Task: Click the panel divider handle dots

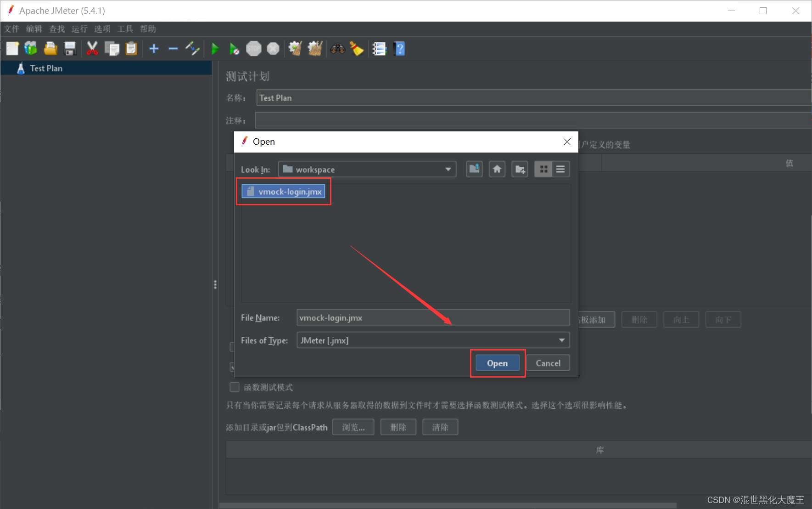Action: (x=215, y=285)
